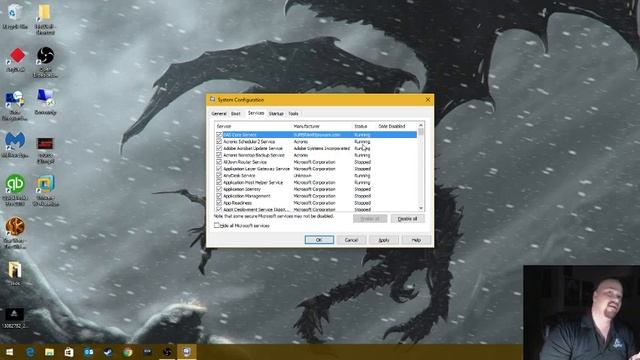Switch to the Tools tab
Screen dimensions: 640x360
[x=293, y=113]
